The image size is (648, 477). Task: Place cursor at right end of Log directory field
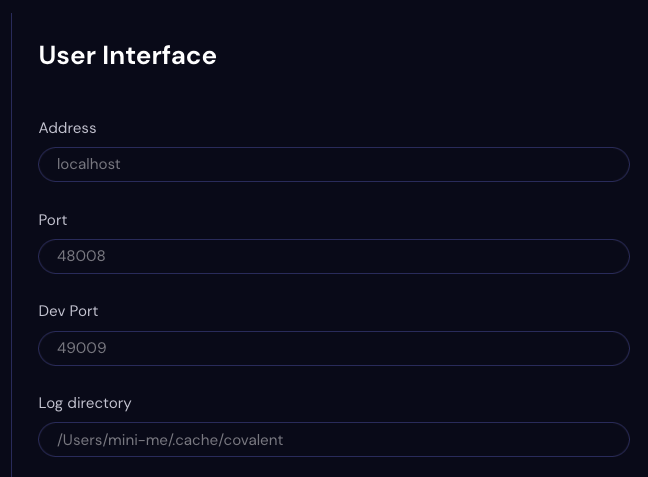click(x=612, y=439)
